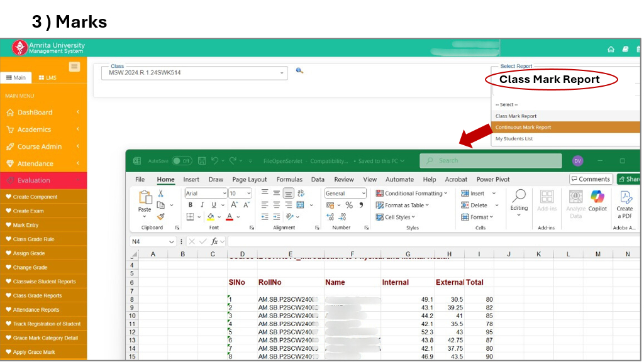Toggle Italic formatting button

click(x=202, y=205)
